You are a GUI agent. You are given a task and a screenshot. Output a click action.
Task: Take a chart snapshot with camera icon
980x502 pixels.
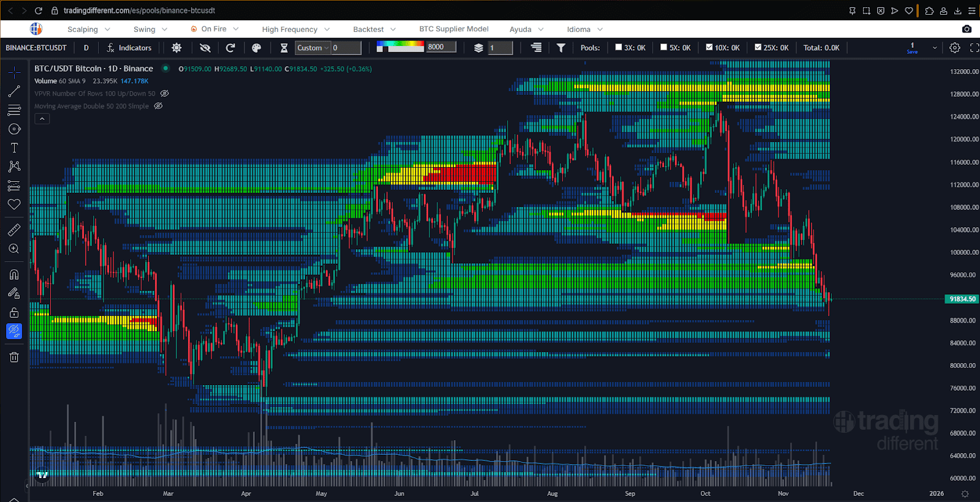[967, 29]
